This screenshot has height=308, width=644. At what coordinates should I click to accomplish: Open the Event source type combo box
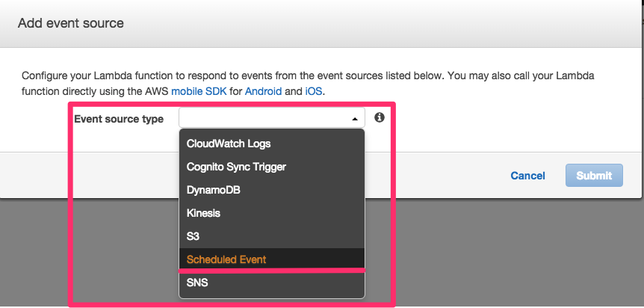271,118
